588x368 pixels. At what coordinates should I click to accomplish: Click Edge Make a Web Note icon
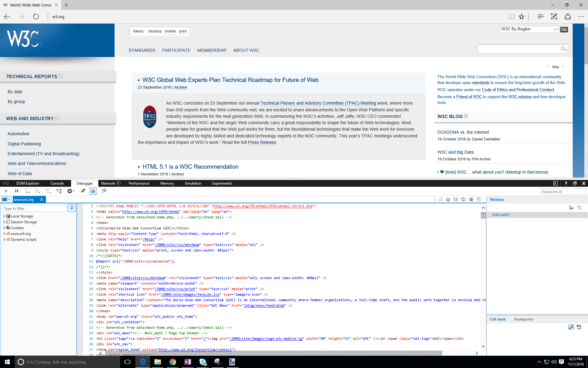pos(554,17)
